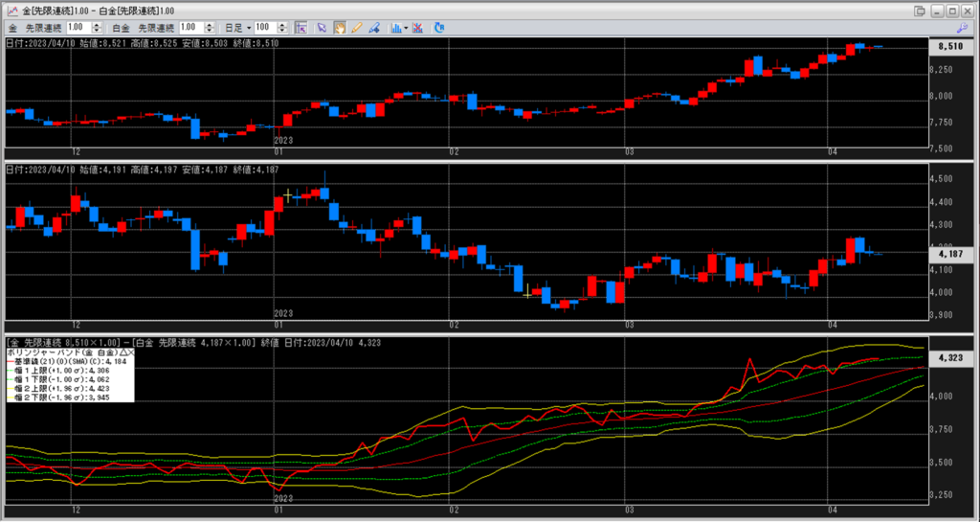The height and width of the screenshot is (522, 980).
Task: Click the 金 symbol label in toolbar
Action: click(x=11, y=28)
